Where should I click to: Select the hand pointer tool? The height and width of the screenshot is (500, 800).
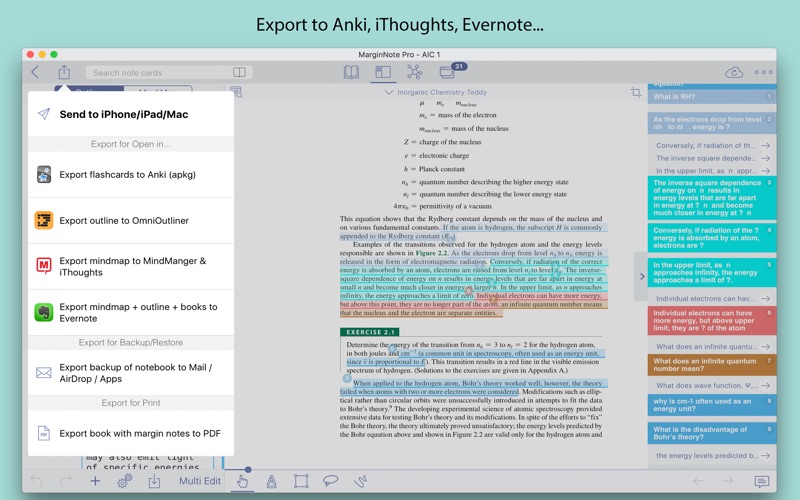(x=242, y=481)
